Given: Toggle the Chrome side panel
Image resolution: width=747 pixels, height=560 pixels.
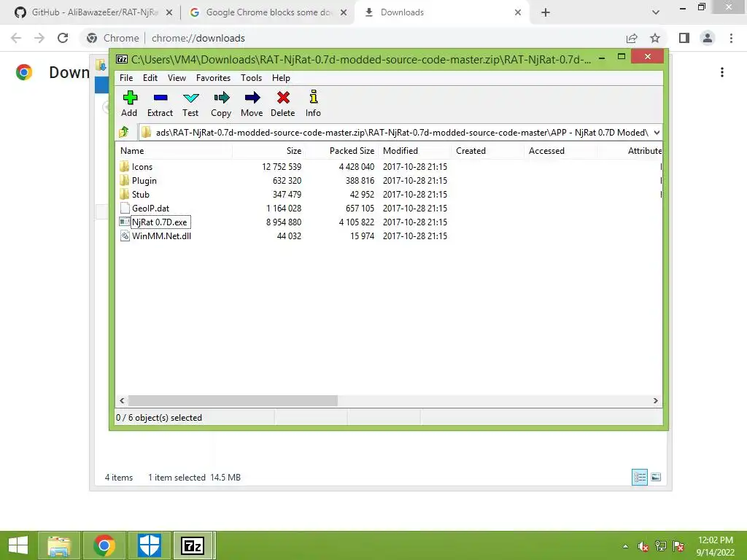Looking at the screenshot, I should coord(684,38).
